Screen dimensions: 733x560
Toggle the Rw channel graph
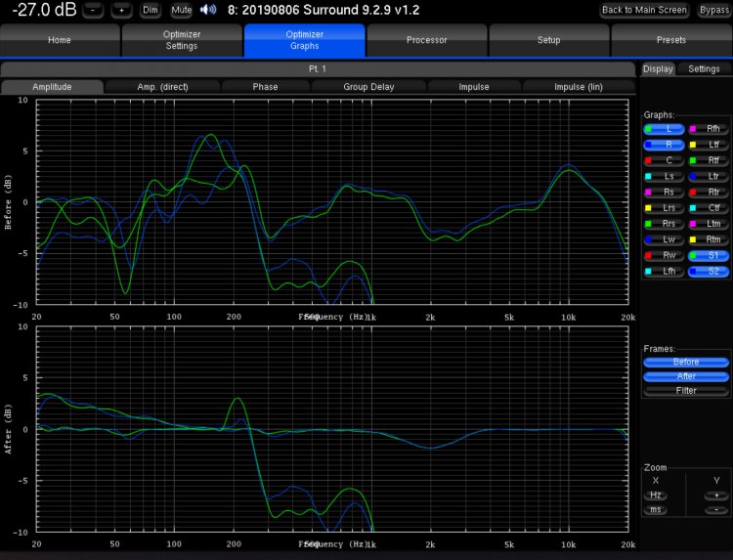(664, 256)
